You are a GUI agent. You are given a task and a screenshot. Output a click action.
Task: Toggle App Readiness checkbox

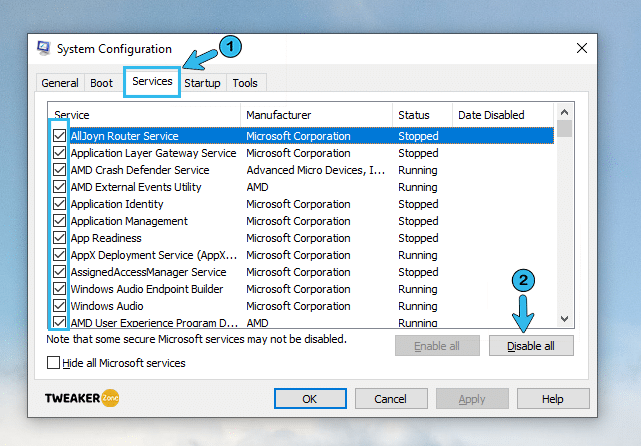point(60,238)
